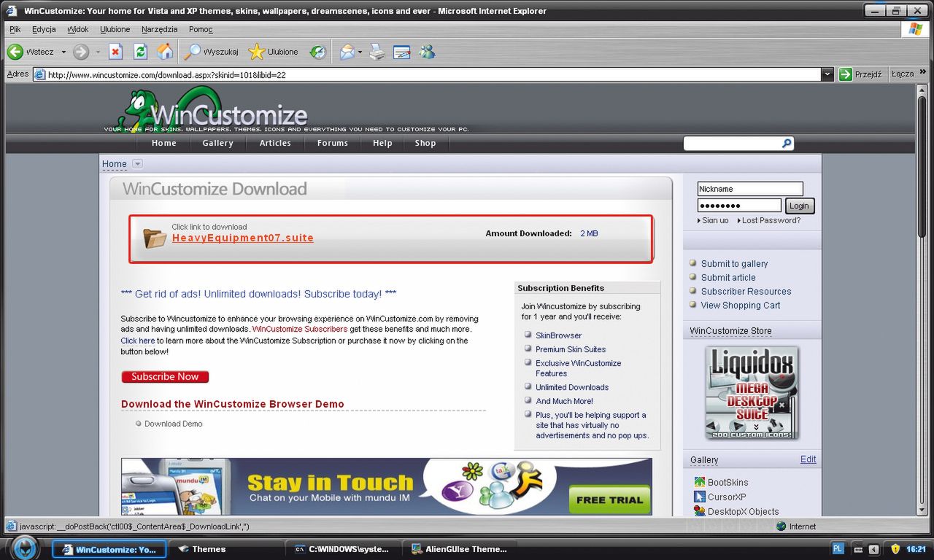Switch to the C:\WINDOWS\system taskbar window
Viewport: 934px width, 560px height.
coord(344,549)
